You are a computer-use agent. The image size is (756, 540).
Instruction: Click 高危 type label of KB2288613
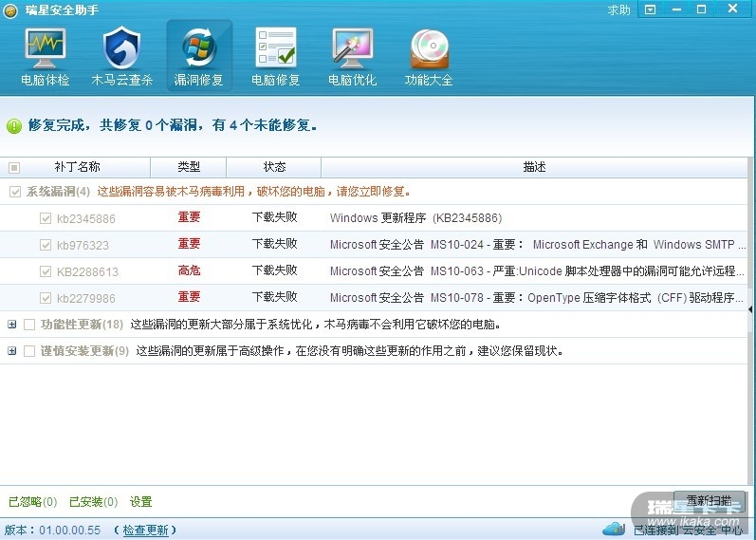pos(189,270)
